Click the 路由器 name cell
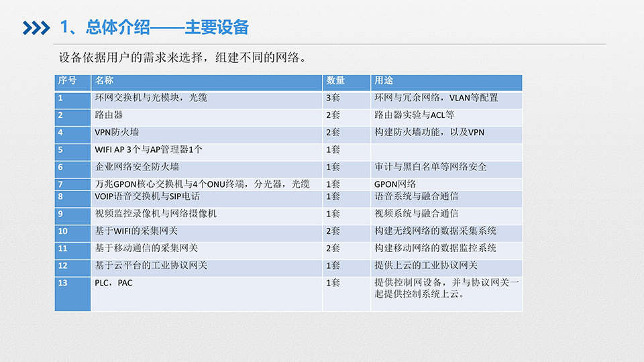The width and height of the screenshot is (644, 362). tap(206, 115)
